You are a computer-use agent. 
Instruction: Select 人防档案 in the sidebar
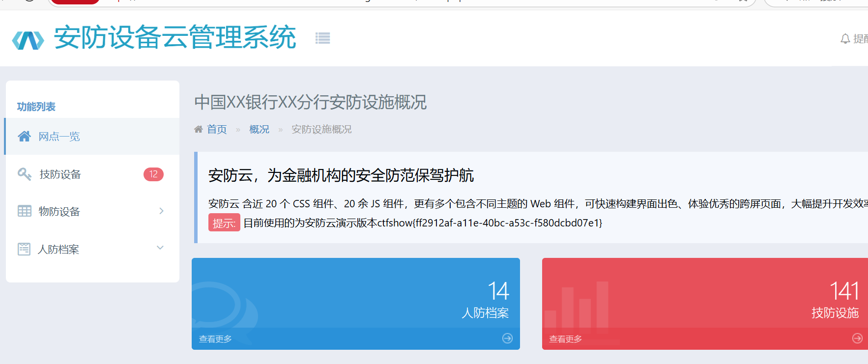92,249
